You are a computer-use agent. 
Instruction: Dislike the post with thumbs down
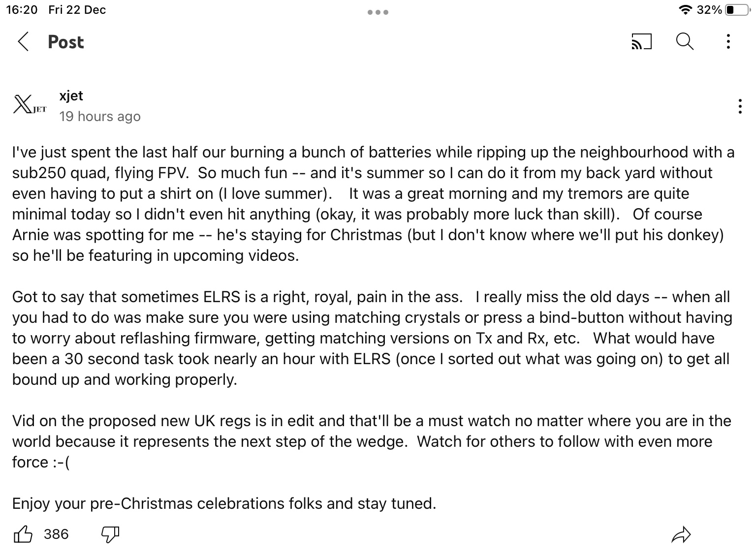pos(110,534)
